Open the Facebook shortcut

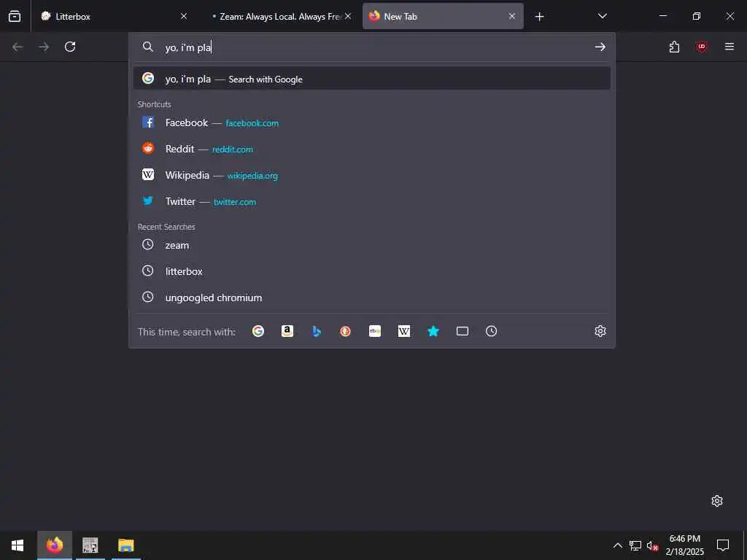372,122
